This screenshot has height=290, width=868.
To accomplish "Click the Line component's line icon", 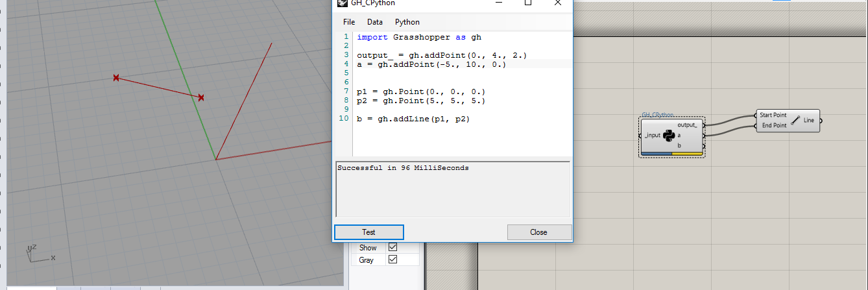I will [x=795, y=120].
